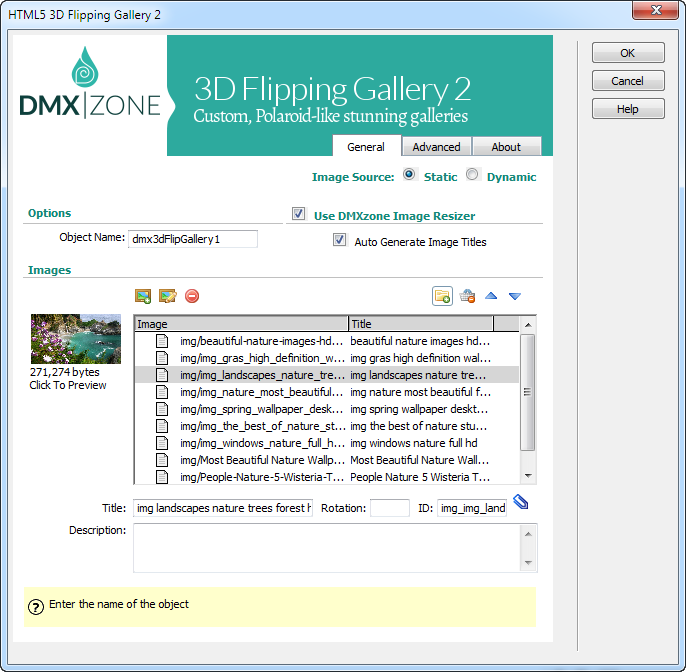686x672 pixels.
Task: Close the HTML5 3D Flipping Gallery dialog
Action: click(655, 10)
